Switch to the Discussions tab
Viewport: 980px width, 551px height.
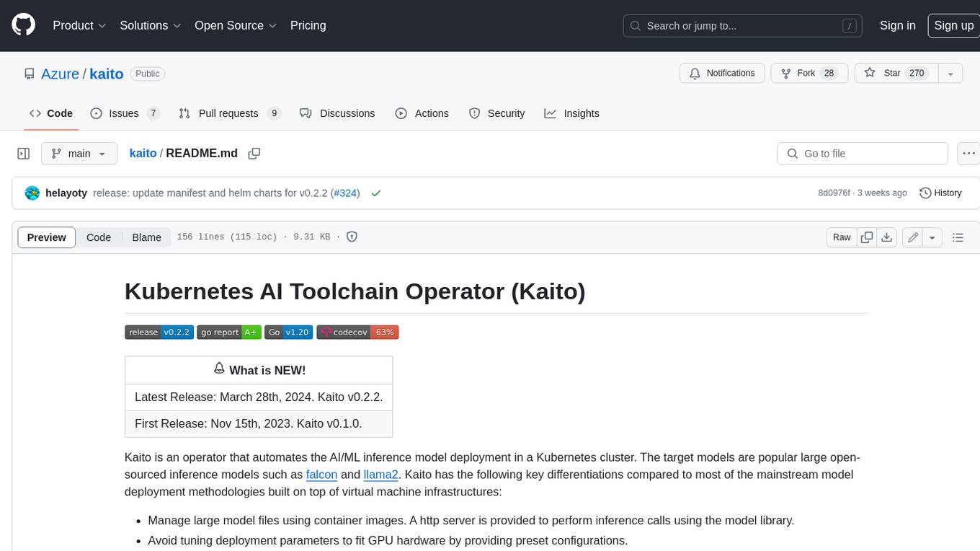[337, 113]
